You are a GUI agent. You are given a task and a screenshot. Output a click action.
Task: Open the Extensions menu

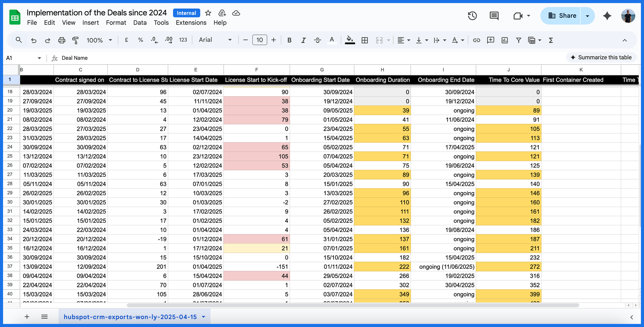click(191, 23)
